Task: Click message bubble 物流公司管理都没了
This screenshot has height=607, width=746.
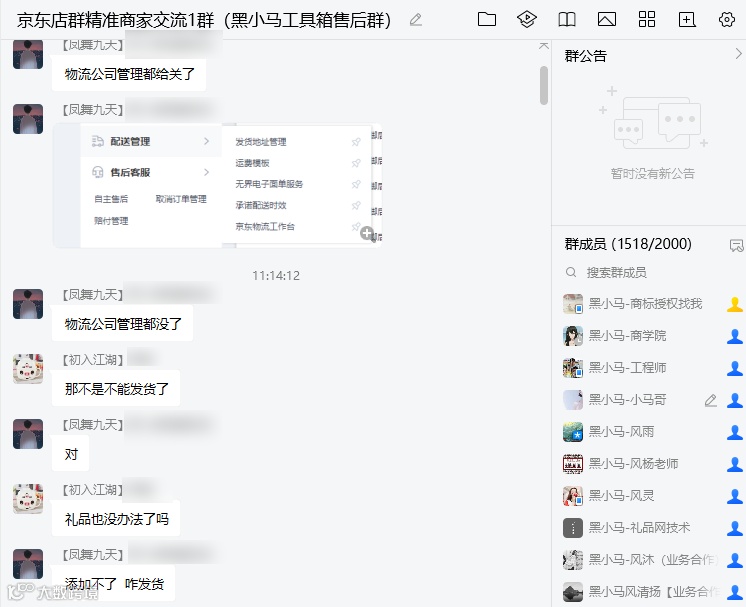Action: pyautogui.click(x=122, y=324)
